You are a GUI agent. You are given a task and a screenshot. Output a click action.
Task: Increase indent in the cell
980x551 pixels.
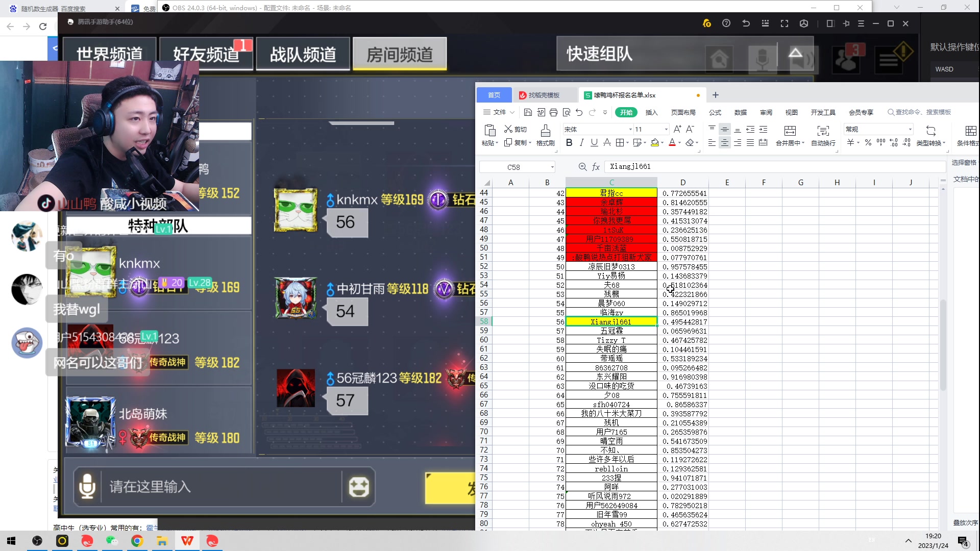763,129
